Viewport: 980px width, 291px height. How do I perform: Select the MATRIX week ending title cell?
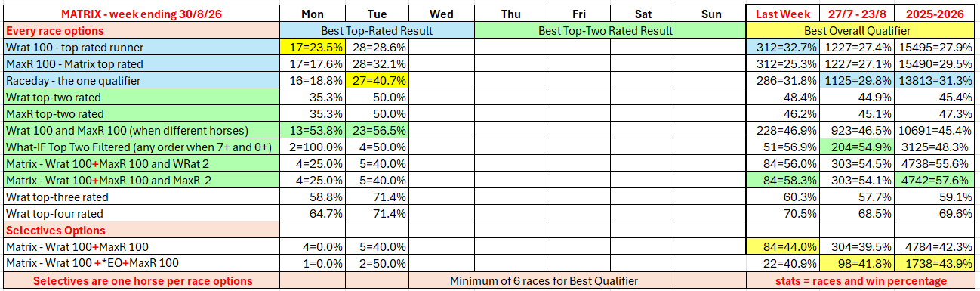[142, 14]
